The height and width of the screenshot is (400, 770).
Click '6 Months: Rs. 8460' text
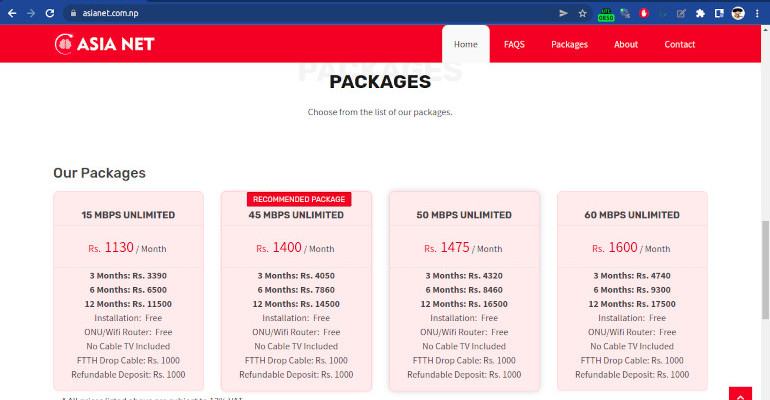tap(464, 290)
